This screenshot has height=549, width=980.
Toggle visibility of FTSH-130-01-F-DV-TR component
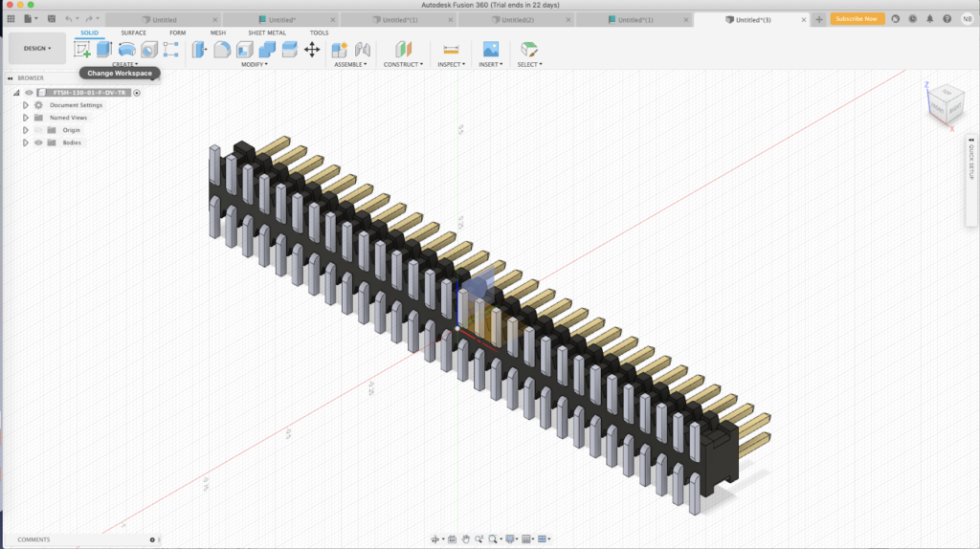[29, 93]
